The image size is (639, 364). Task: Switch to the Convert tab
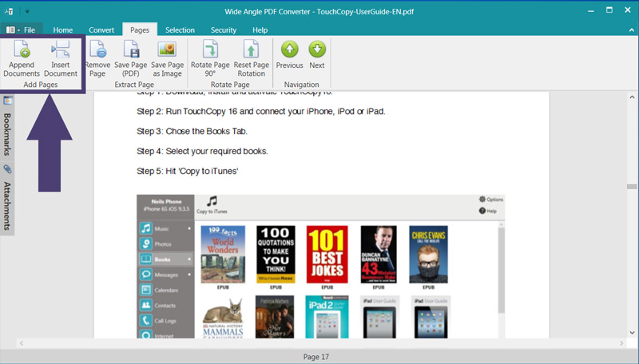coord(101,30)
